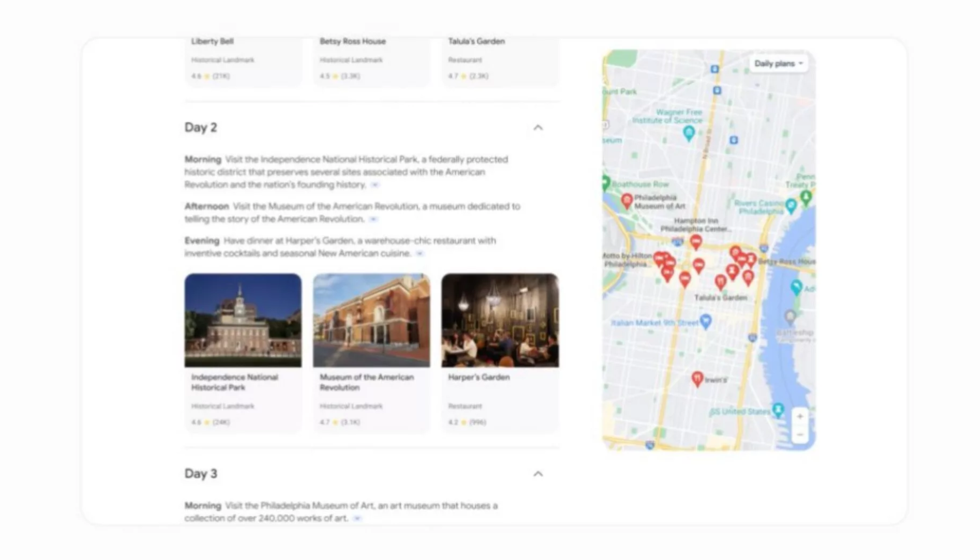Select the Talula's Garden restaurant pin
The height and width of the screenshot is (560, 980).
click(x=721, y=282)
